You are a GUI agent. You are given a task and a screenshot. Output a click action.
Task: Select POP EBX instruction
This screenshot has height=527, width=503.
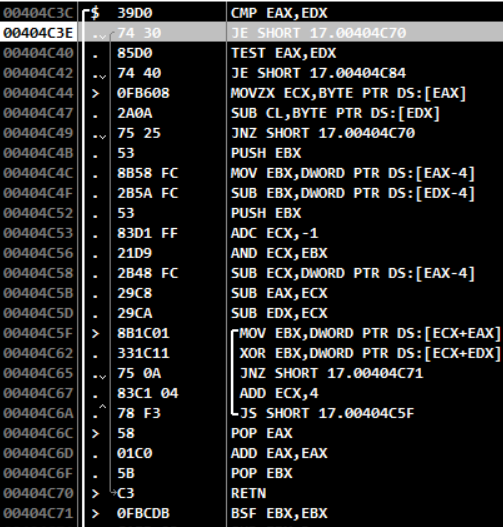coord(261,473)
